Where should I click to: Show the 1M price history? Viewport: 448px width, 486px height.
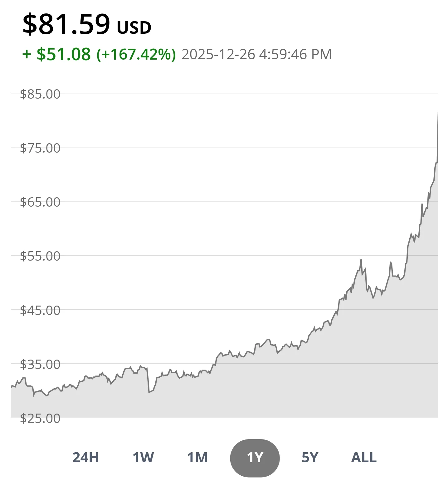point(197,458)
